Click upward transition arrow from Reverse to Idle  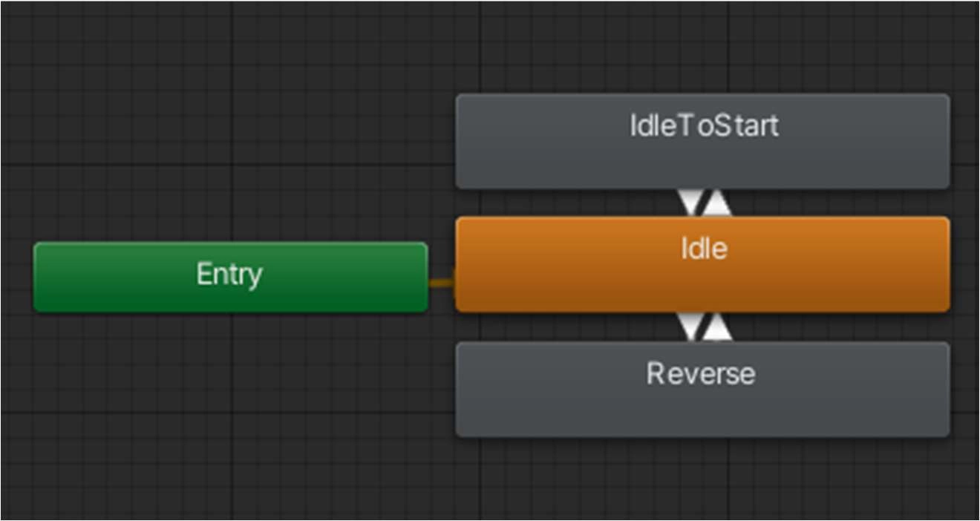click(x=717, y=327)
